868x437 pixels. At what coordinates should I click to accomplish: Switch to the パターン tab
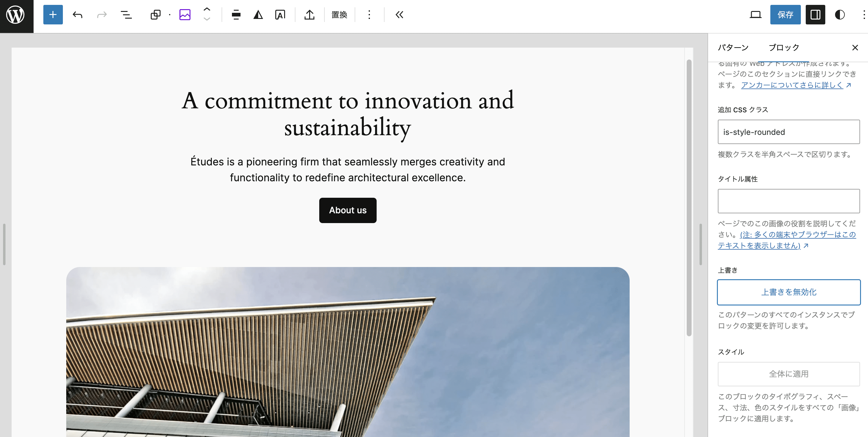tap(733, 48)
